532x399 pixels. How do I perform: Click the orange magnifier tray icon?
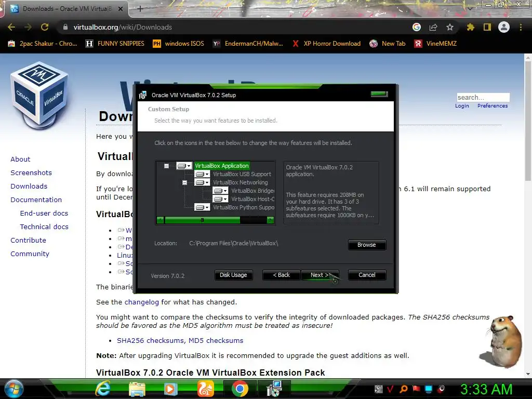pyautogui.click(x=403, y=389)
